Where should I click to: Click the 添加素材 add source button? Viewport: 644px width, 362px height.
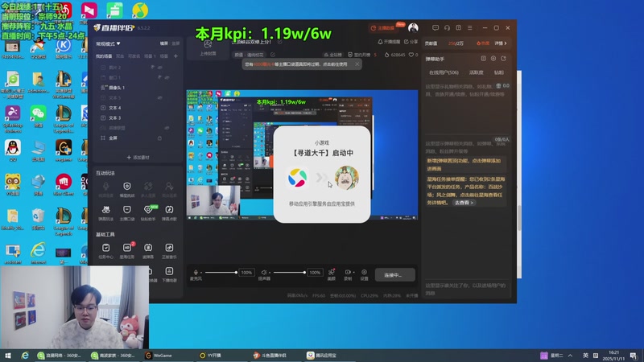tap(138, 157)
